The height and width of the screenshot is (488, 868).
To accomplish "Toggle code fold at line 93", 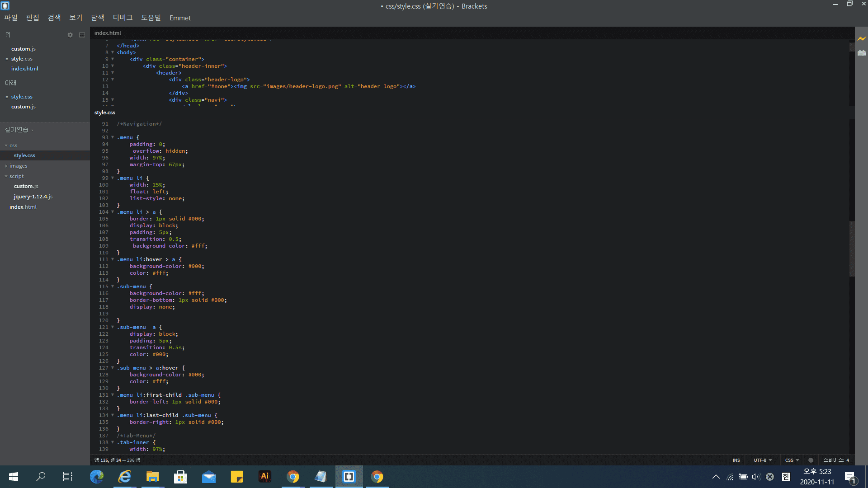I will coord(113,137).
